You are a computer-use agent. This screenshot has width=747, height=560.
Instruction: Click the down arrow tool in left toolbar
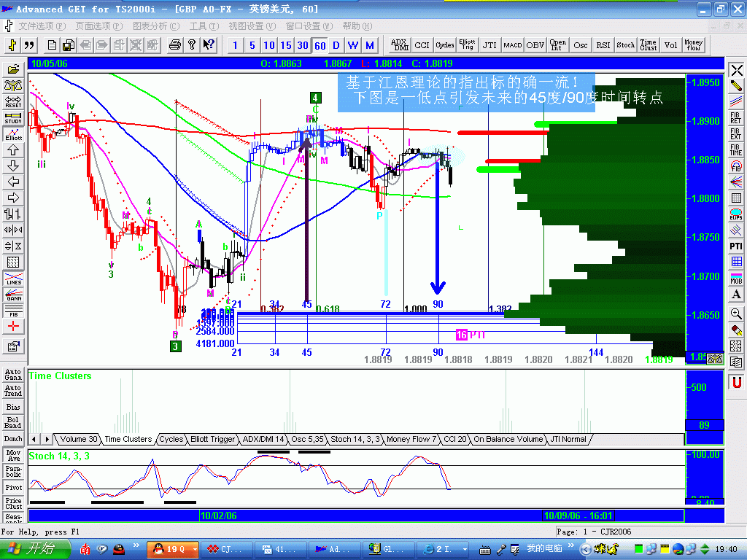[13, 166]
